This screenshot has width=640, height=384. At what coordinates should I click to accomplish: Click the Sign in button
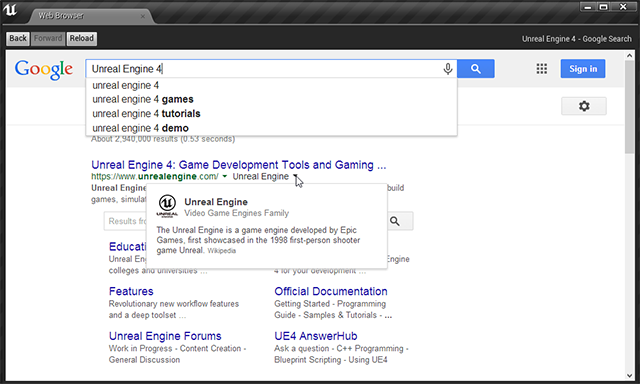(583, 69)
